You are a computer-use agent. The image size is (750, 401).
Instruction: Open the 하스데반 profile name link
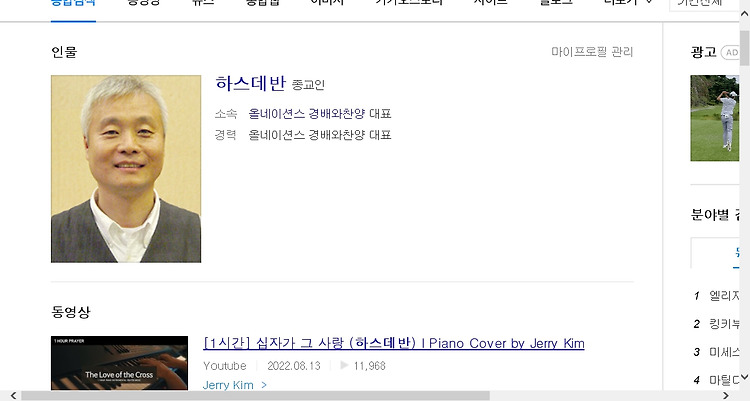(250, 83)
